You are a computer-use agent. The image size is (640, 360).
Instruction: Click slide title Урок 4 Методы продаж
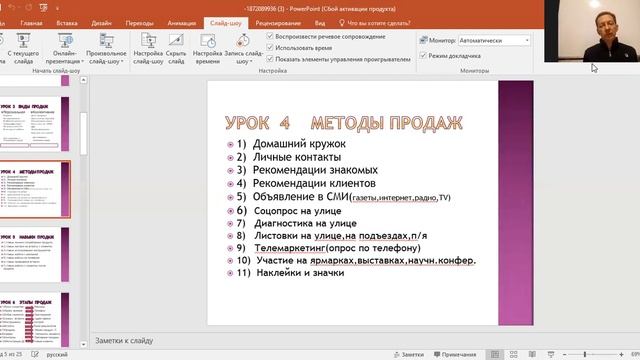(x=344, y=123)
